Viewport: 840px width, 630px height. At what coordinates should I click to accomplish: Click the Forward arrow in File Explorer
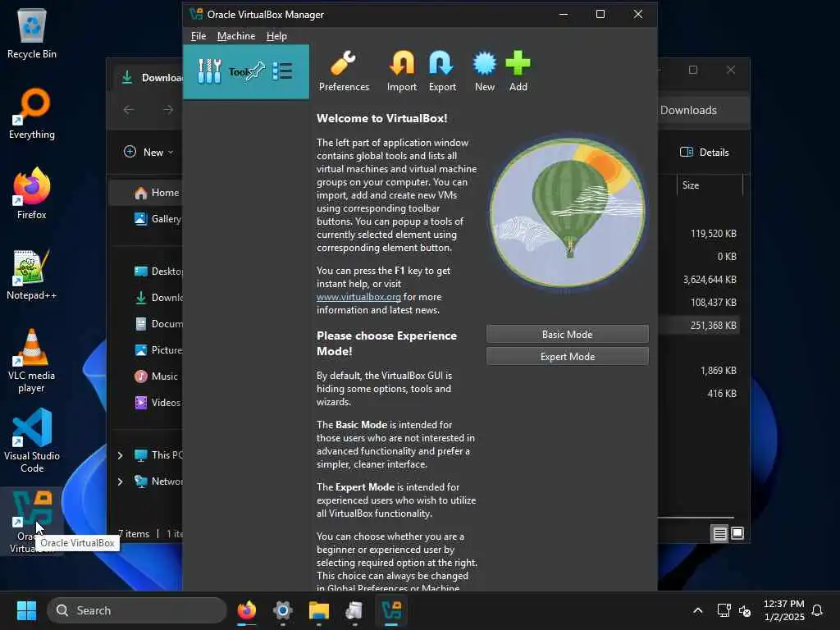(x=168, y=110)
